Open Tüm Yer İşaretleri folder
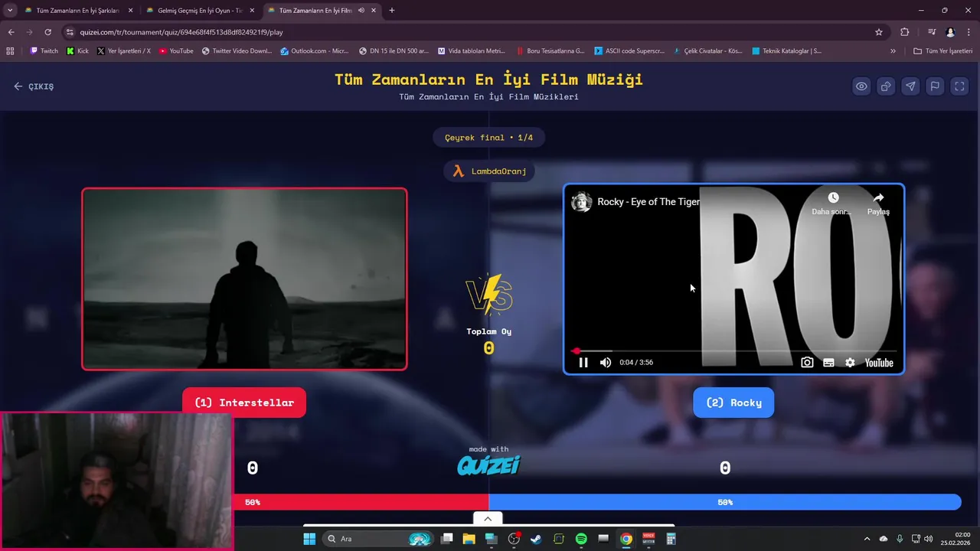This screenshot has width=980, height=551. click(x=943, y=51)
